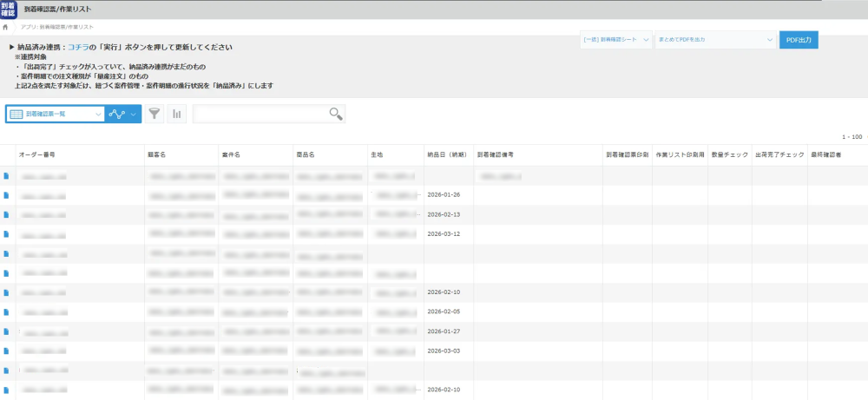
Task: Click the date cell 2026-02-05
Action: (x=444, y=311)
